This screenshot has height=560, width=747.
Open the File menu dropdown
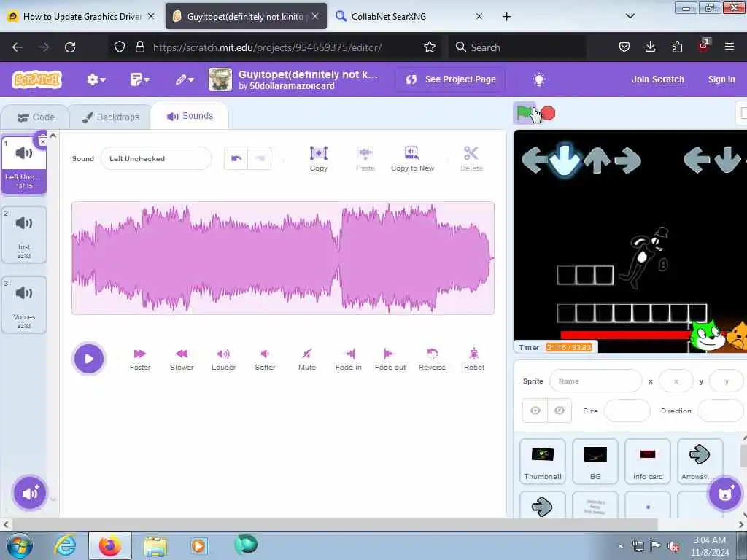139,79
